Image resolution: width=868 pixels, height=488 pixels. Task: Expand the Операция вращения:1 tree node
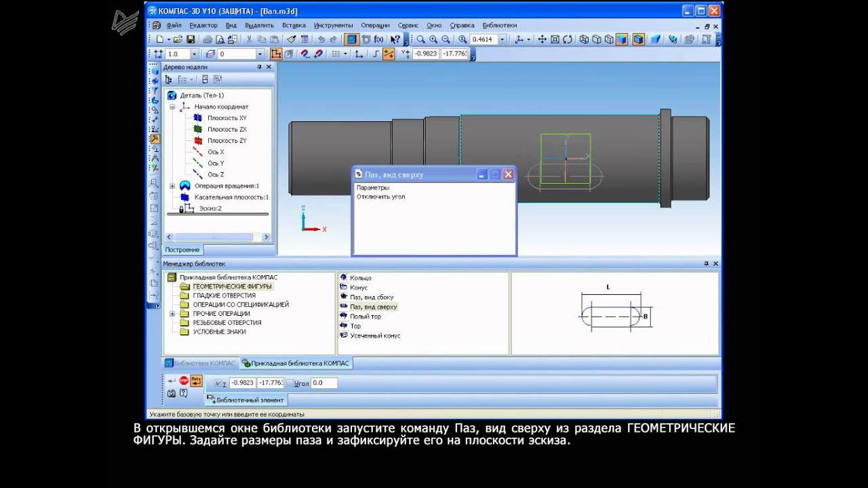172,186
